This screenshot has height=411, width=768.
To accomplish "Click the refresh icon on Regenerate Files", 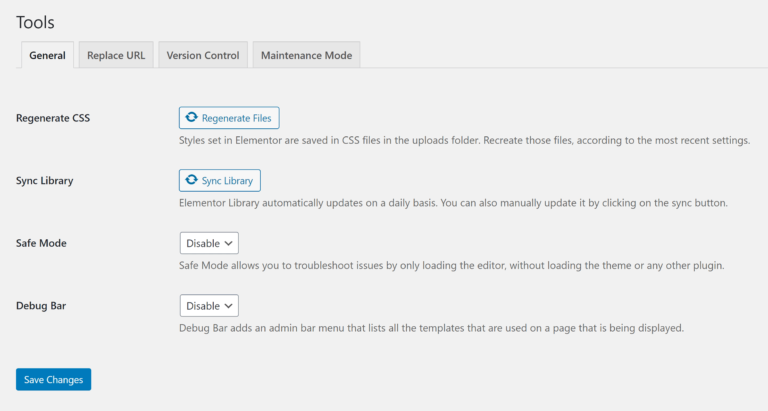I will 192,118.
